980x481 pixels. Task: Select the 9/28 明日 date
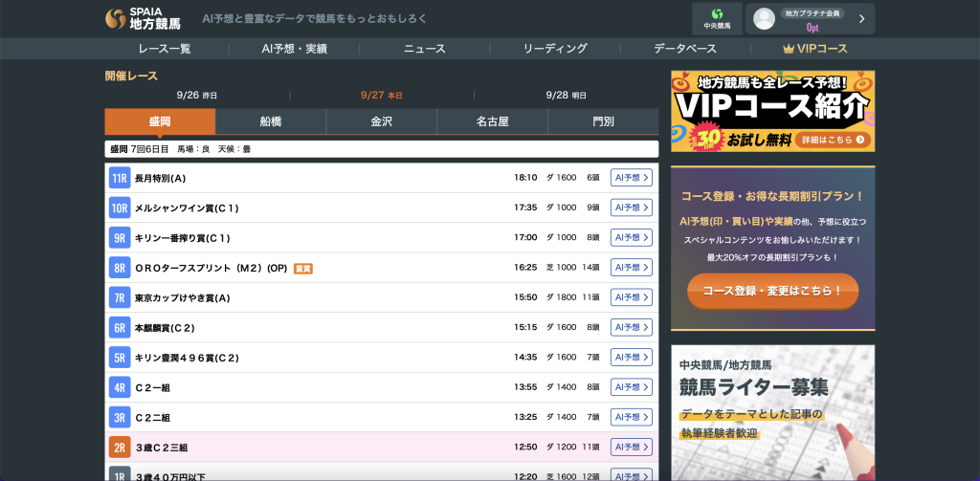click(567, 96)
